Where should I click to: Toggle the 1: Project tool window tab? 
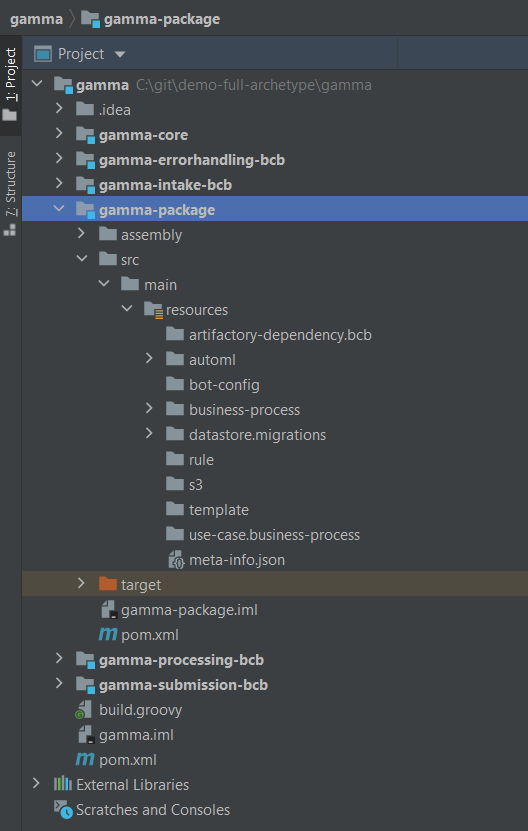coord(11,85)
